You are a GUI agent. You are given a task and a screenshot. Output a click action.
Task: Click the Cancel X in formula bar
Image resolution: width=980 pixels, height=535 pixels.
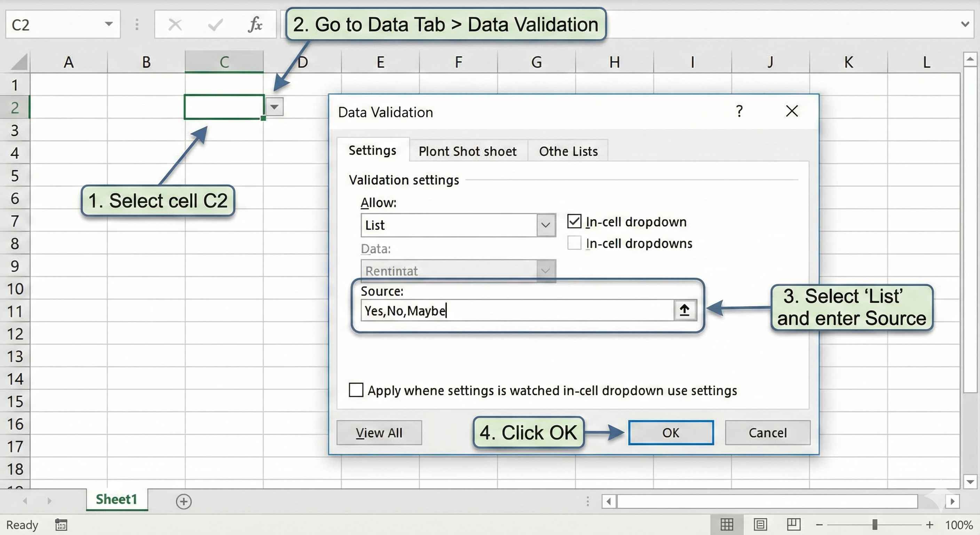(x=175, y=24)
